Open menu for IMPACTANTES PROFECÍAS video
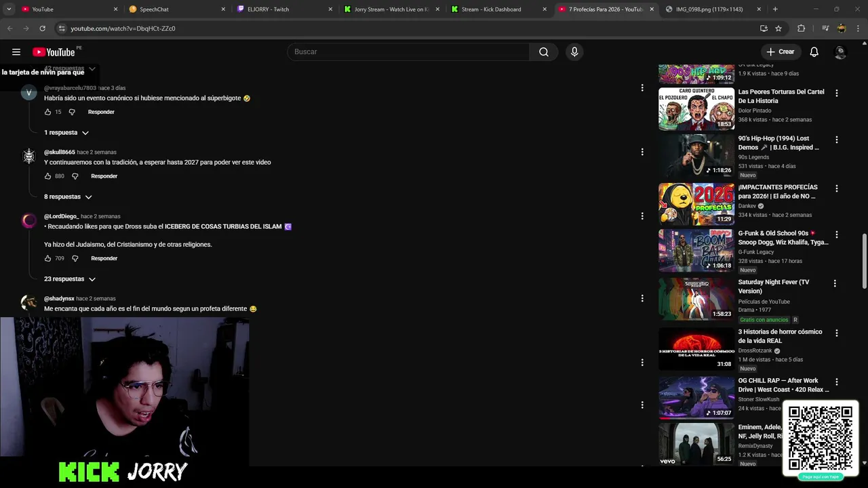Image resolution: width=868 pixels, height=488 pixels. pos(836,188)
